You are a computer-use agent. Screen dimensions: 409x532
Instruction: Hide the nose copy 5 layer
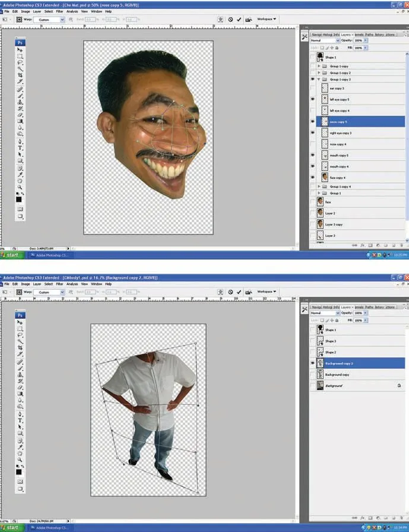(x=313, y=122)
